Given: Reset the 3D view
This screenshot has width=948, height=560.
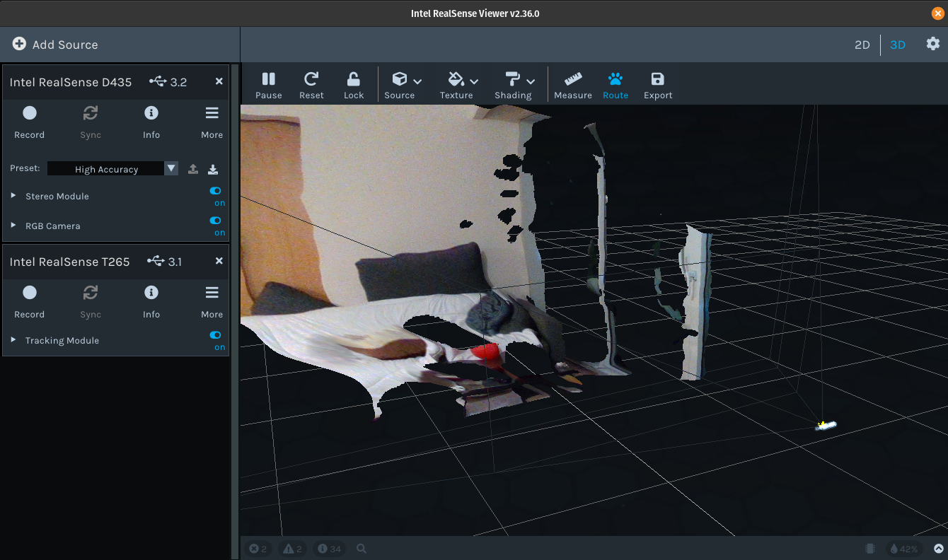Looking at the screenshot, I should pos(311,86).
